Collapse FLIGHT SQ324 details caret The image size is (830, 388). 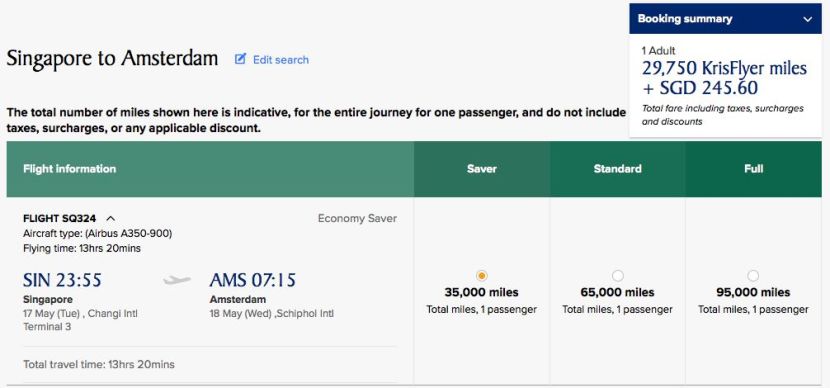(111, 218)
